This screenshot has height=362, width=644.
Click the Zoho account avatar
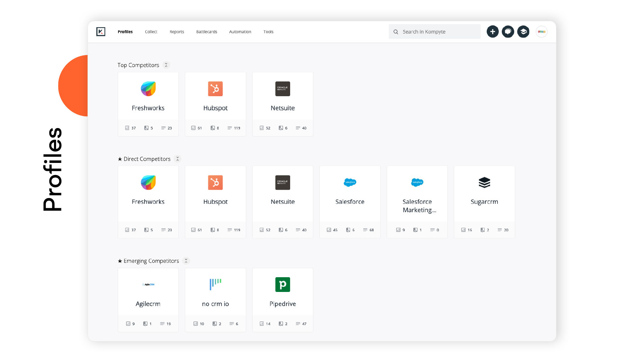(541, 32)
